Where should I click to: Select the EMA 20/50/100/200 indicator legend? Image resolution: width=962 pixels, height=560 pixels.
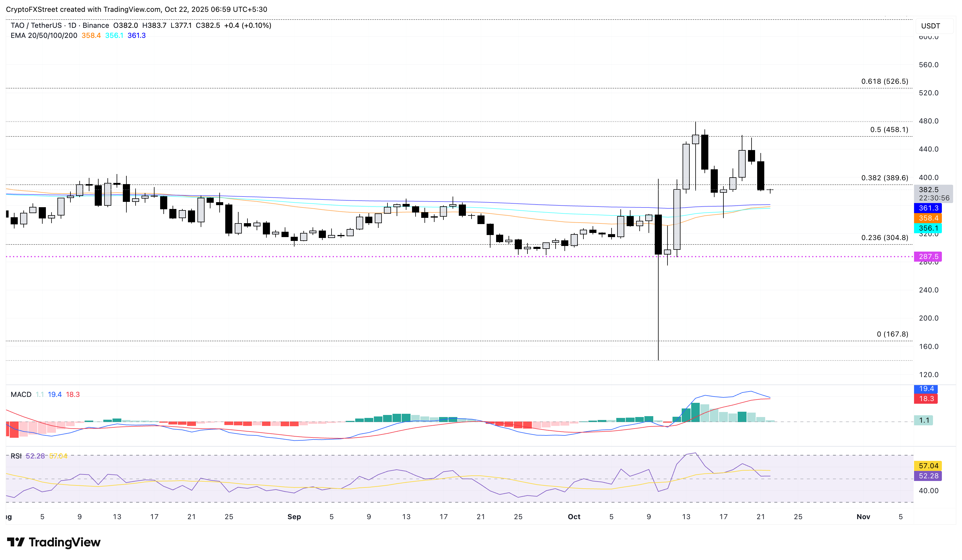[x=44, y=36]
